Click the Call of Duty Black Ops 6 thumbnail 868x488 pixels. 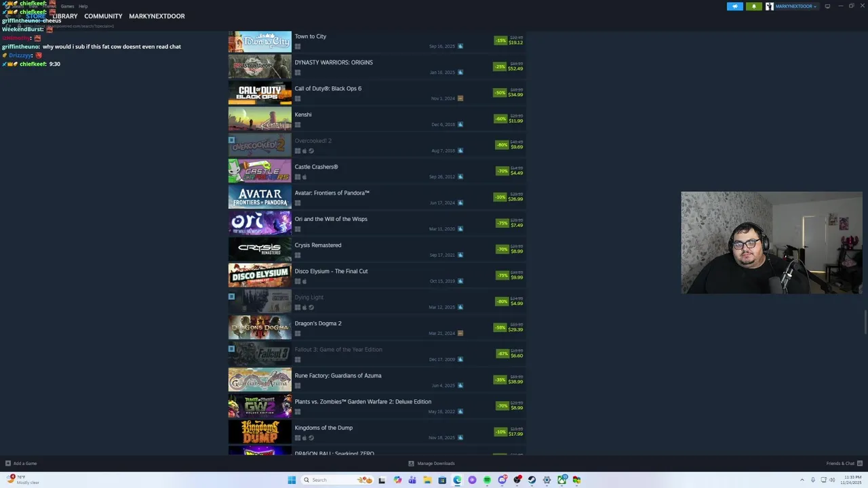[x=260, y=93]
